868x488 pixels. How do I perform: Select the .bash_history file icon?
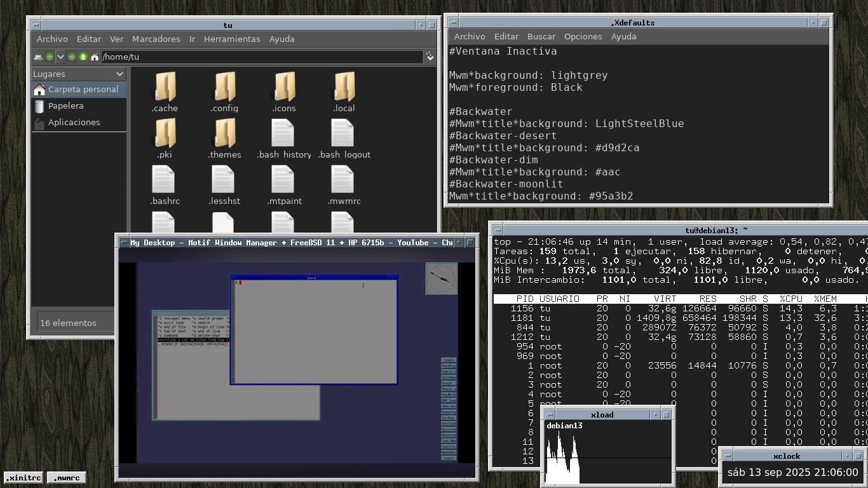tap(284, 133)
